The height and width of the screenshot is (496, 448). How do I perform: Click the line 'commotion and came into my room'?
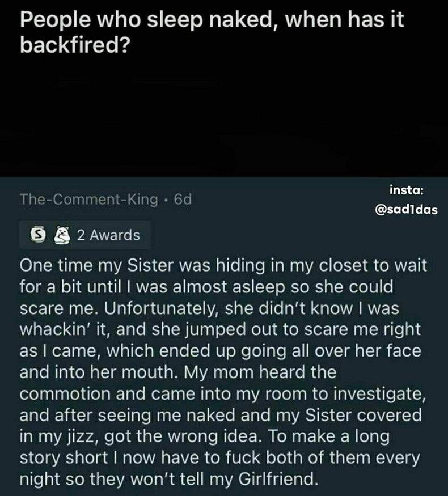tap(222, 393)
